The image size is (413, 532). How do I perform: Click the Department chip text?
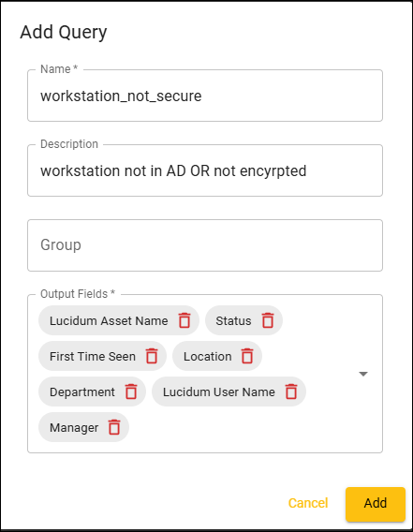click(x=82, y=392)
